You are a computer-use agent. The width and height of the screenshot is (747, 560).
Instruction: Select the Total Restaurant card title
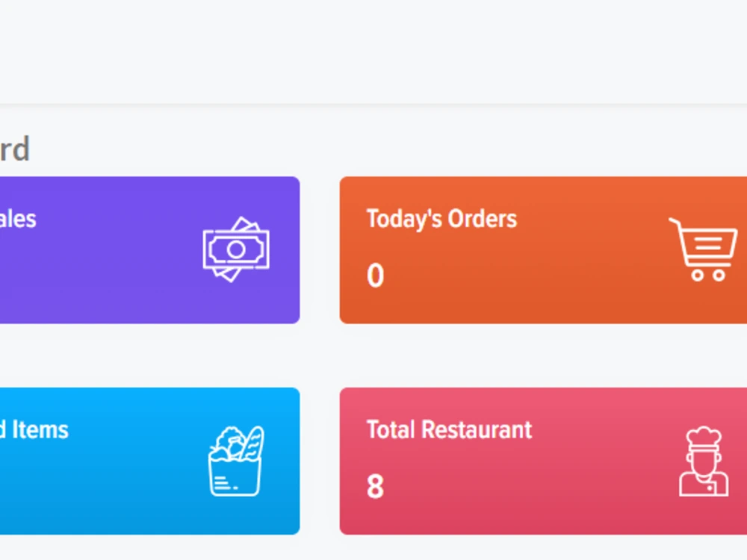(448, 429)
